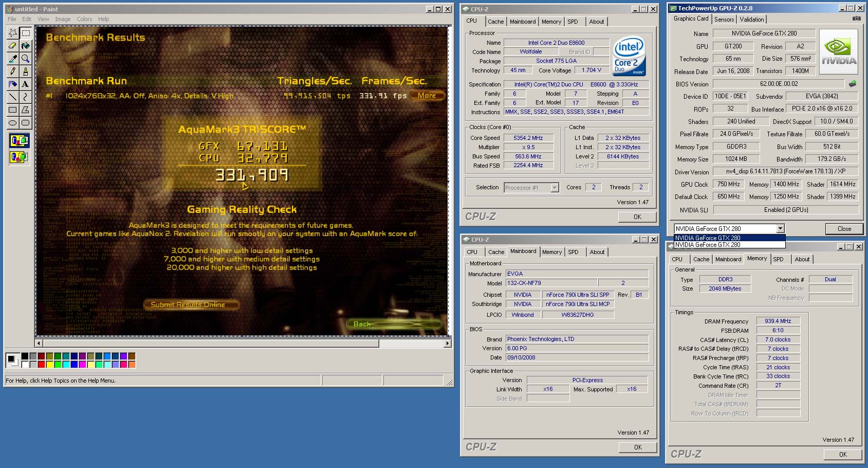The image size is (868, 468).
Task: Select the Polygon shape tool
Action: (25, 110)
